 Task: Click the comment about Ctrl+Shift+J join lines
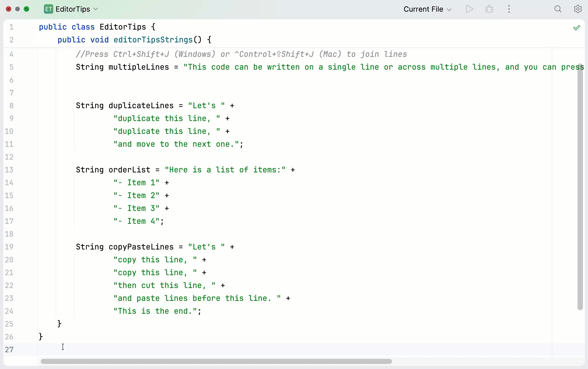241,54
